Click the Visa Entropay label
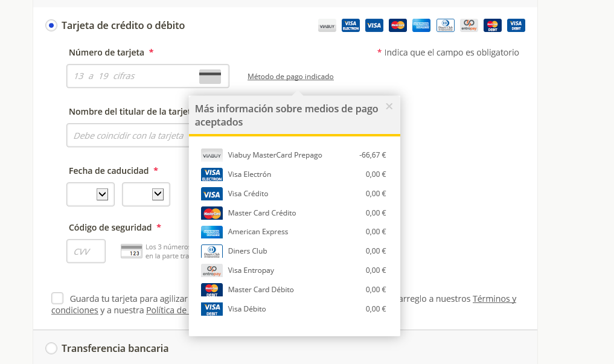The width and height of the screenshot is (614, 364). coord(251,270)
